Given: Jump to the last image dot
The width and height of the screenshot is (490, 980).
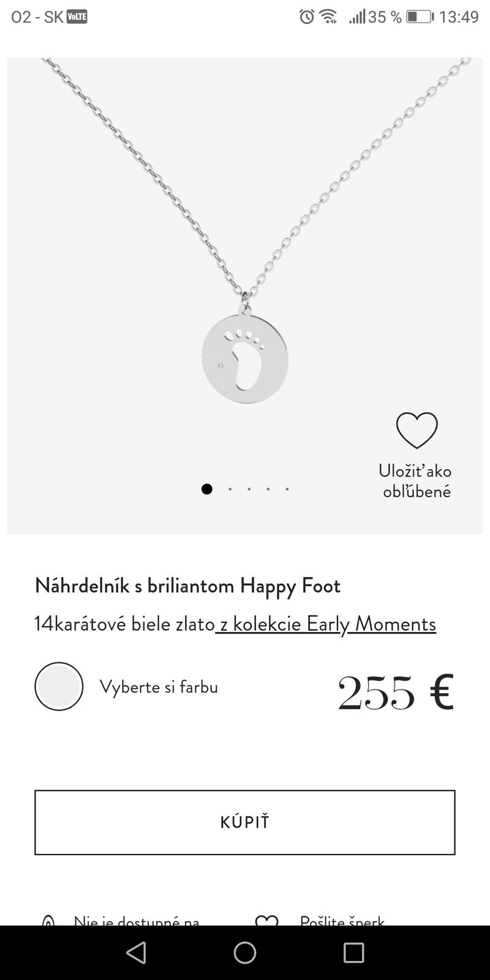Looking at the screenshot, I should click(287, 489).
